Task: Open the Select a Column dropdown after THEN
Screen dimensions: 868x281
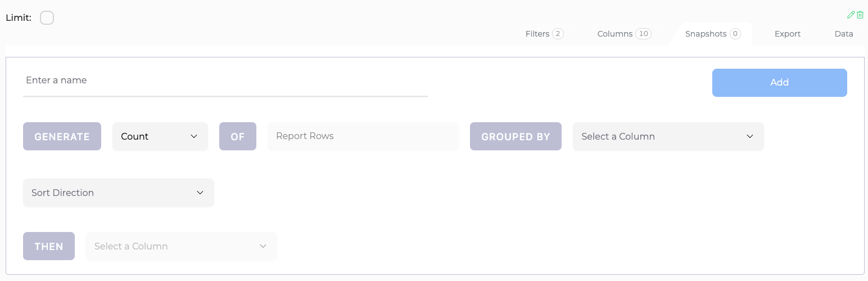Action: 182,246
